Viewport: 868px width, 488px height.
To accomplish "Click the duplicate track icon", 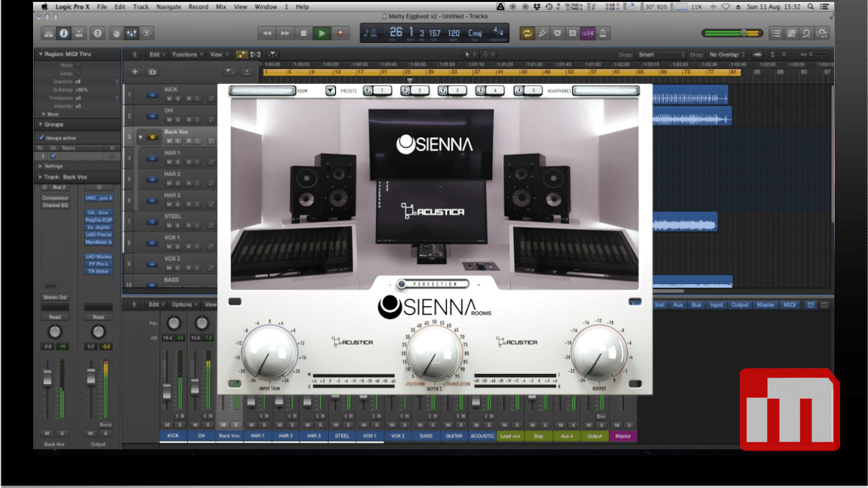I will [152, 72].
